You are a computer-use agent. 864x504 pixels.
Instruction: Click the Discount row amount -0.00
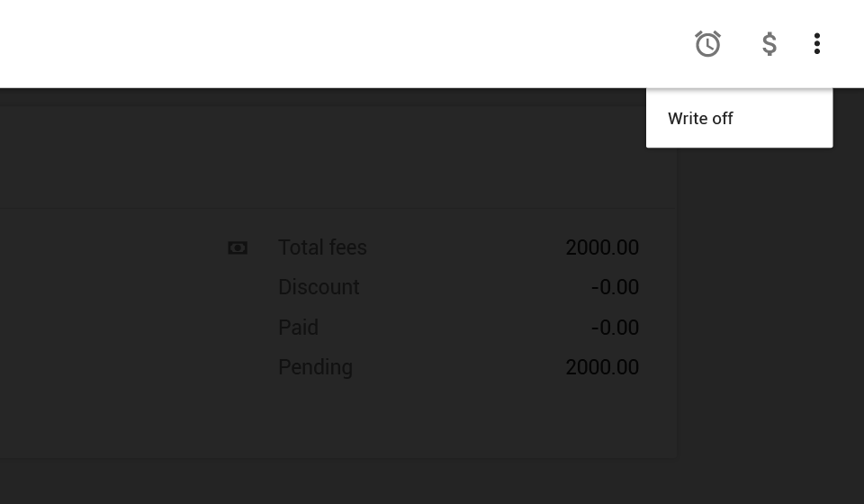click(x=615, y=287)
